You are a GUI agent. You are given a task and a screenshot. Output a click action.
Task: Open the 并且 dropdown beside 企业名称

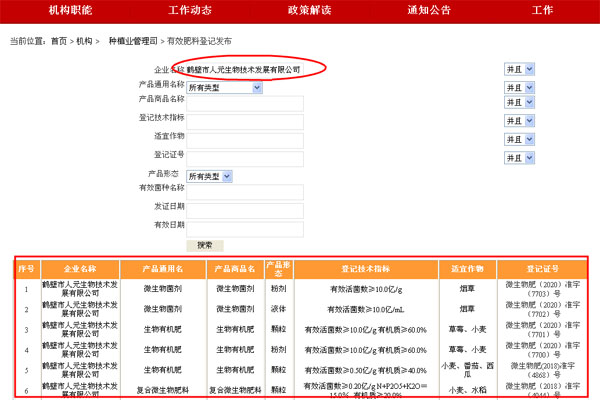tap(519, 69)
